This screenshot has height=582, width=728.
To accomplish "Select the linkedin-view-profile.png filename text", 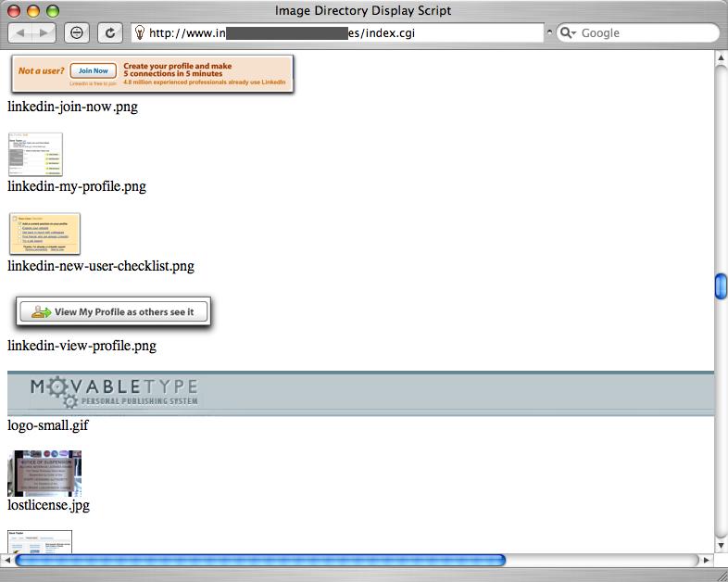I will 82,346.
